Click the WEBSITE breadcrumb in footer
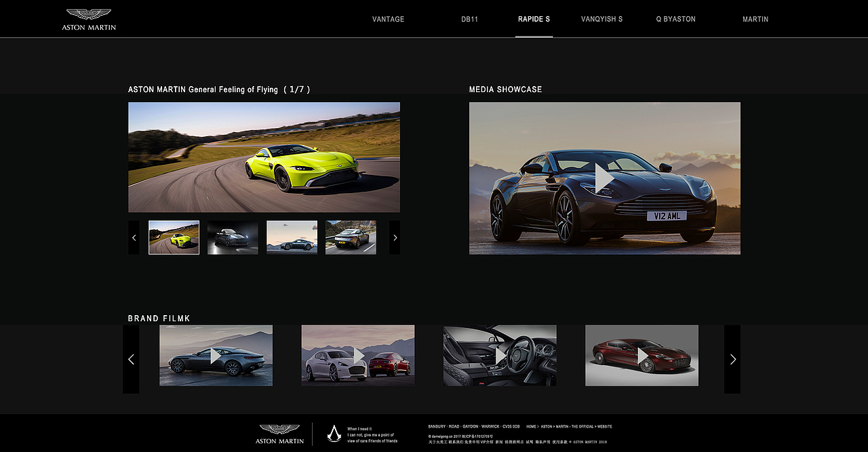 (605, 427)
